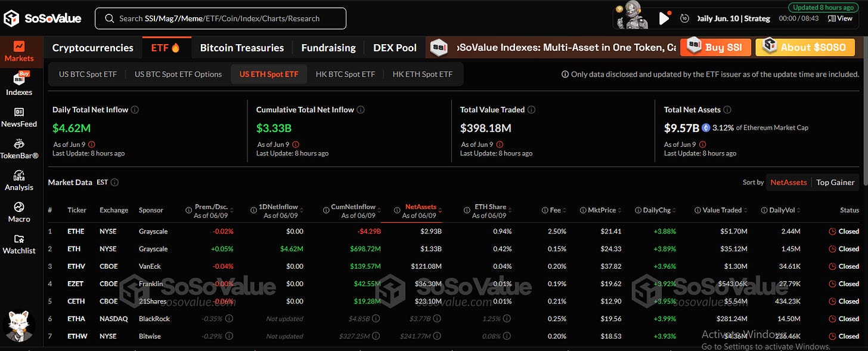This screenshot has width=868, height=351.
Task: Click the info icon next to Market Data EST
Action: click(x=114, y=183)
